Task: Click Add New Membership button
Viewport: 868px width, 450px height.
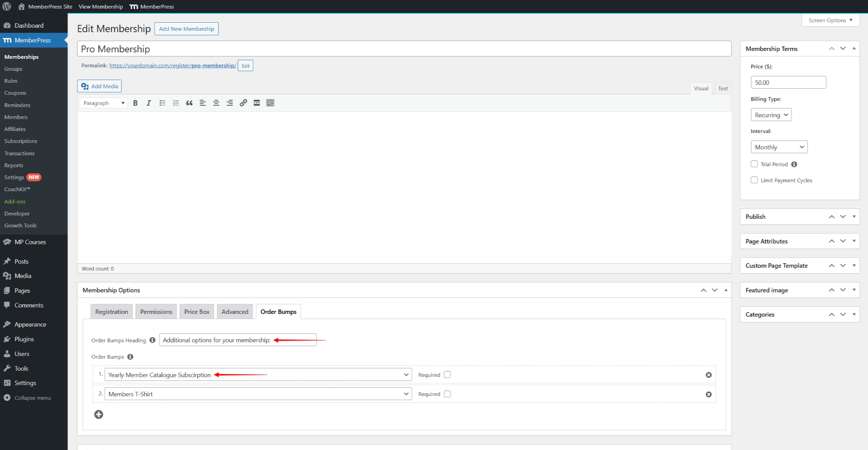Action: point(186,28)
